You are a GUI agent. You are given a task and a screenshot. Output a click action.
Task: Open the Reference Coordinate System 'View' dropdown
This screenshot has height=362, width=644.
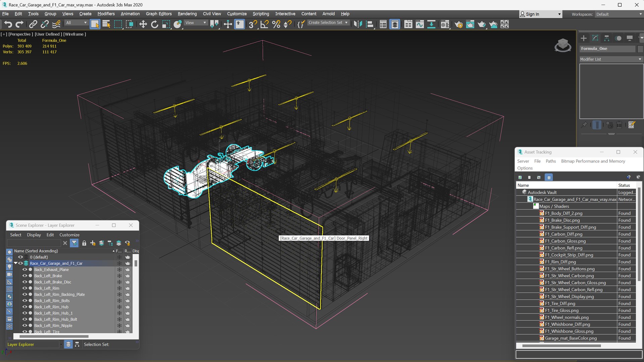click(x=196, y=23)
